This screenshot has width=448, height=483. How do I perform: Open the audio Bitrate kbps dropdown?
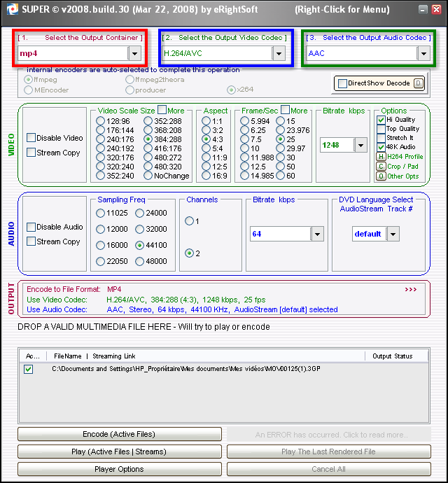click(317, 234)
